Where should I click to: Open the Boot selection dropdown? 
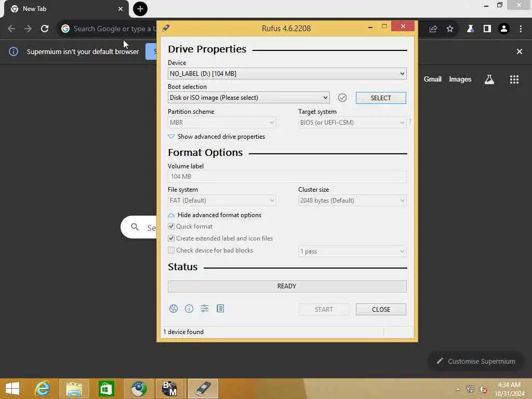point(249,98)
